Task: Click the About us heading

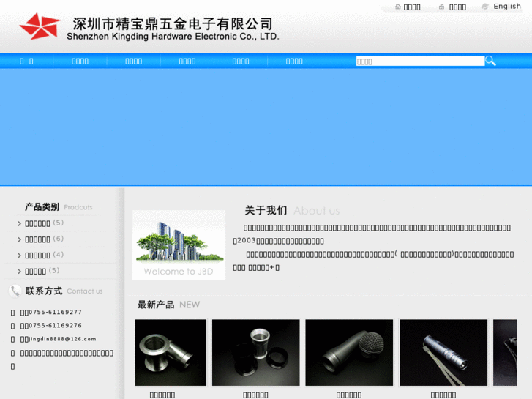Action: click(292, 211)
